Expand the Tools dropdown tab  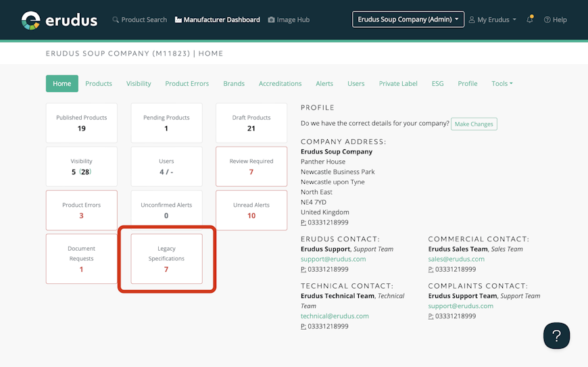[502, 84]
